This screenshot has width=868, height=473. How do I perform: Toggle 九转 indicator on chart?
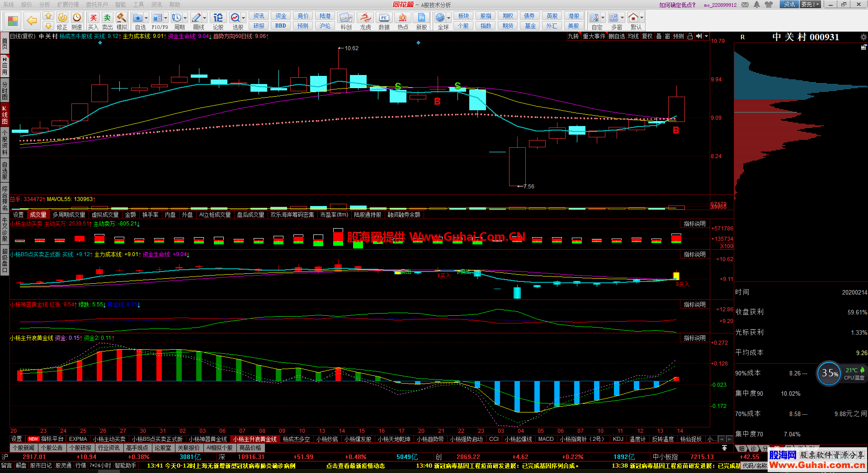click(573, 36)
